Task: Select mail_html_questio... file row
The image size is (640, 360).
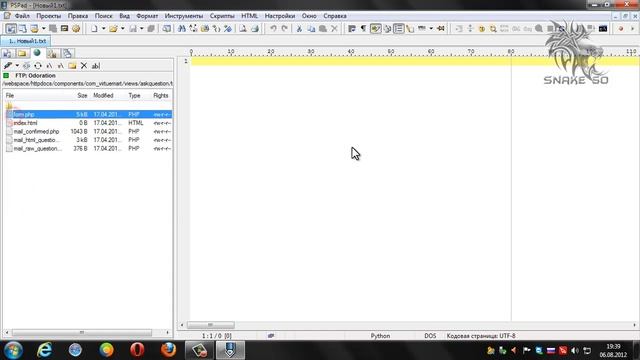Action: 88,140
